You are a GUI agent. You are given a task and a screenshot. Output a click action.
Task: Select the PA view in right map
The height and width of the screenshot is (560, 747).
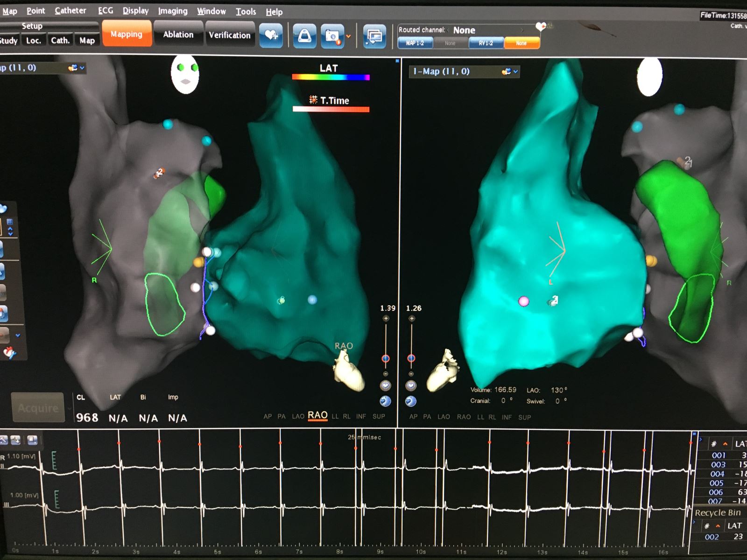pyautogui.click(x=427, y=417)
